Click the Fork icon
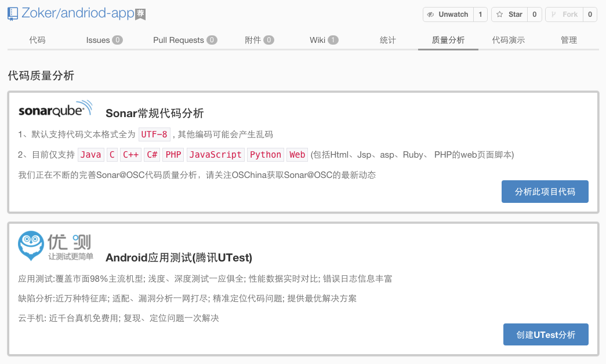This screenshot has width=606, height=364. coord(553,14)
